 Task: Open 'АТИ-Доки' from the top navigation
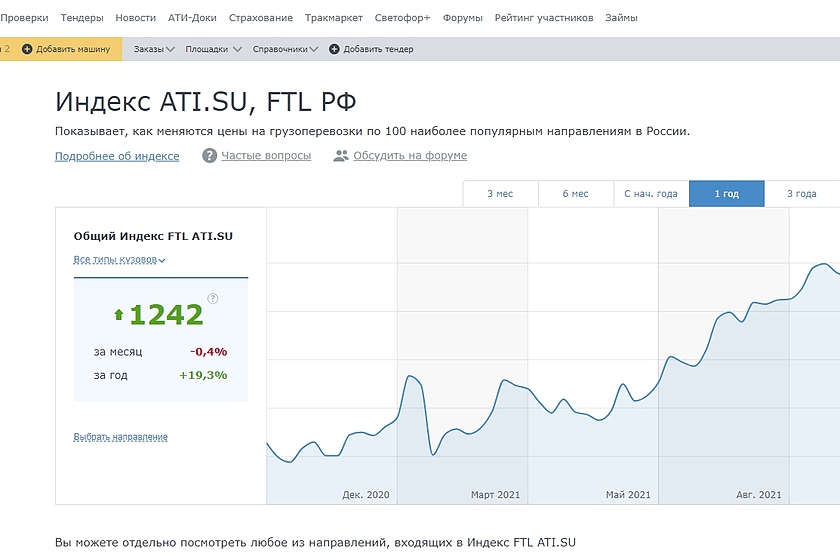tap(192, 18)
